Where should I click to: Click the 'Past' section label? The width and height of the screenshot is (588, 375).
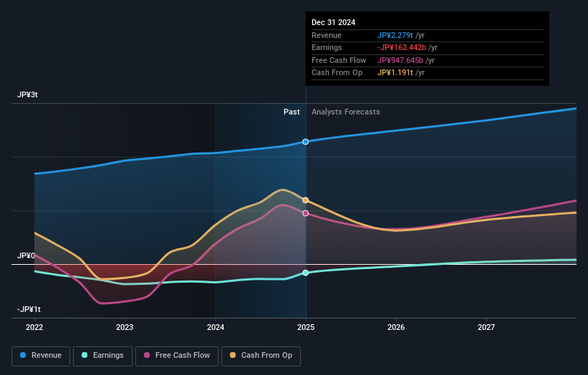coord(291,112)
